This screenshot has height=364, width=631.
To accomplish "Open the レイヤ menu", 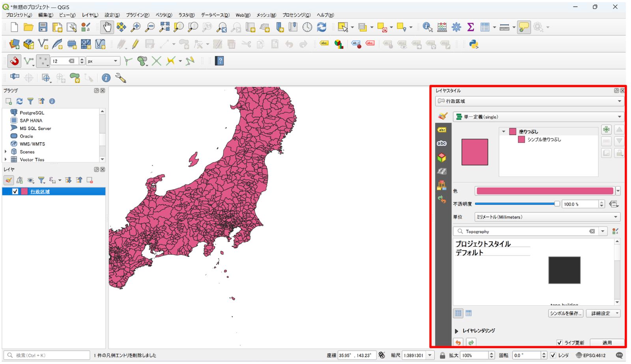I will point(90,15).
